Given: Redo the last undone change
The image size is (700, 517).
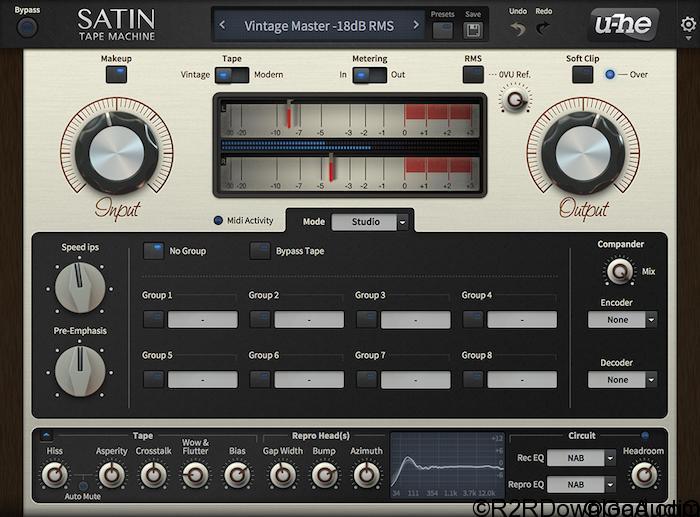Looking at the screenshot, I should click(543, 29).
